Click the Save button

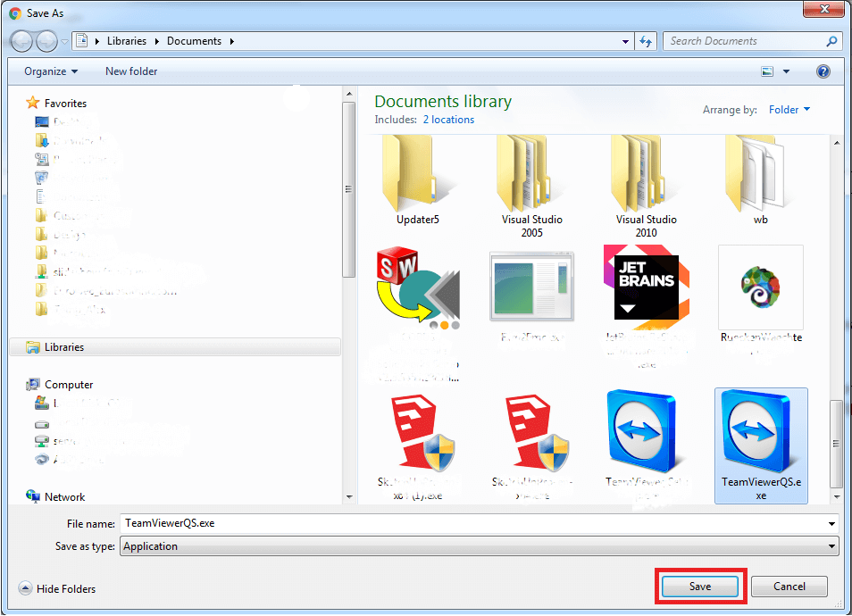tap(700, 587)
